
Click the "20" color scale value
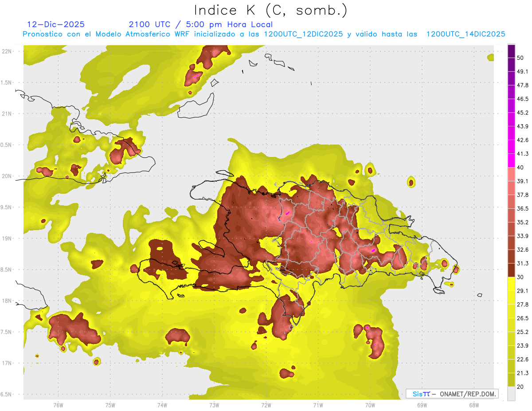point(520,387)
